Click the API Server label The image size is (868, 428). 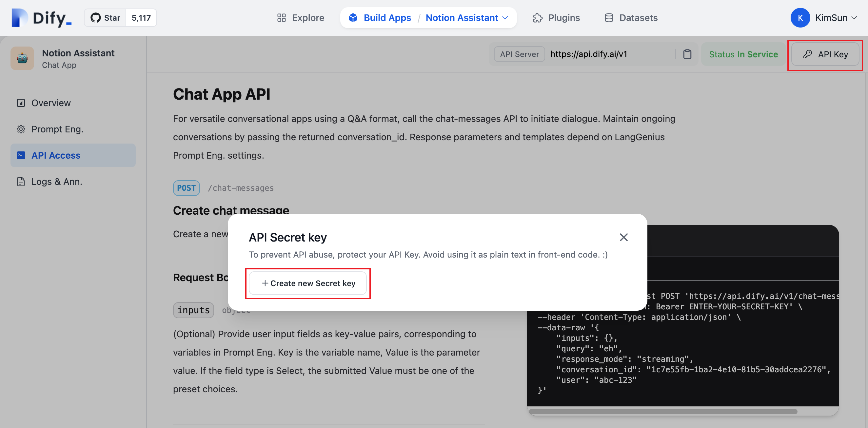pos(519,54)
